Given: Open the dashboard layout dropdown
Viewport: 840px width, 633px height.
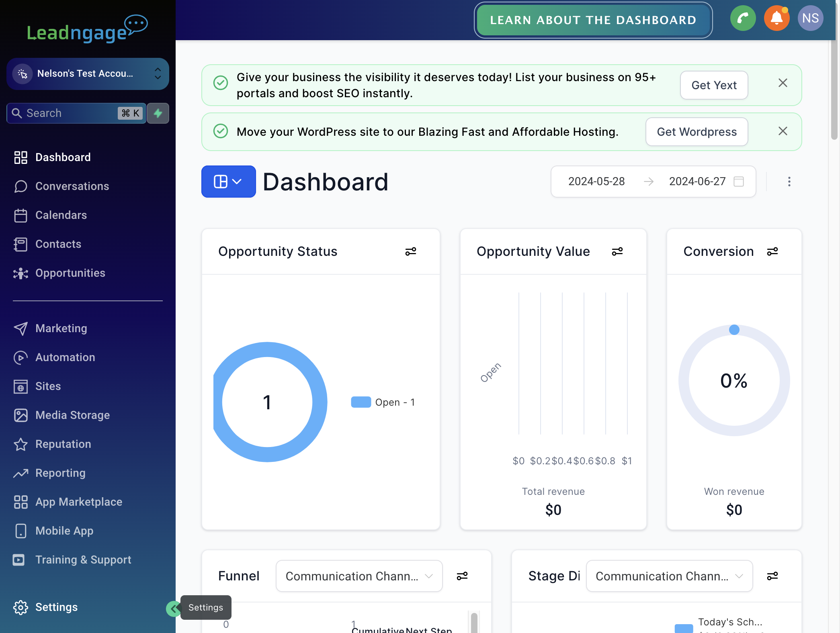Looking at the screenshot, I should click(x=228, y=182).
